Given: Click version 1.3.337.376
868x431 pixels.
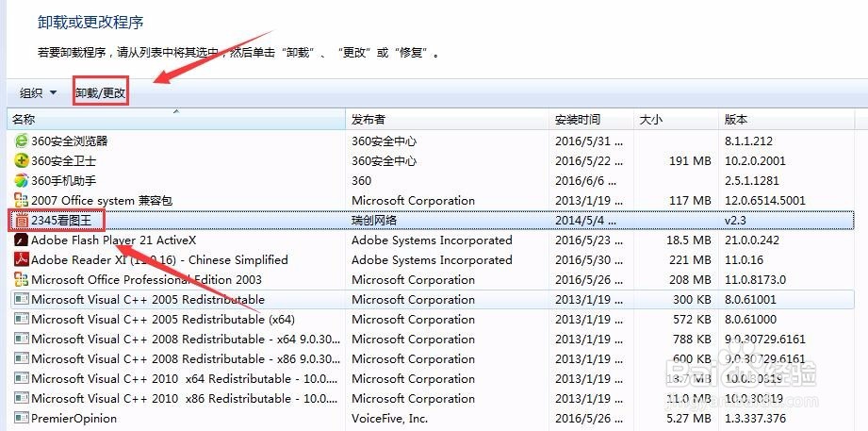Looking at the screenshot, I should pyautogui.click(x=755, y=418).
